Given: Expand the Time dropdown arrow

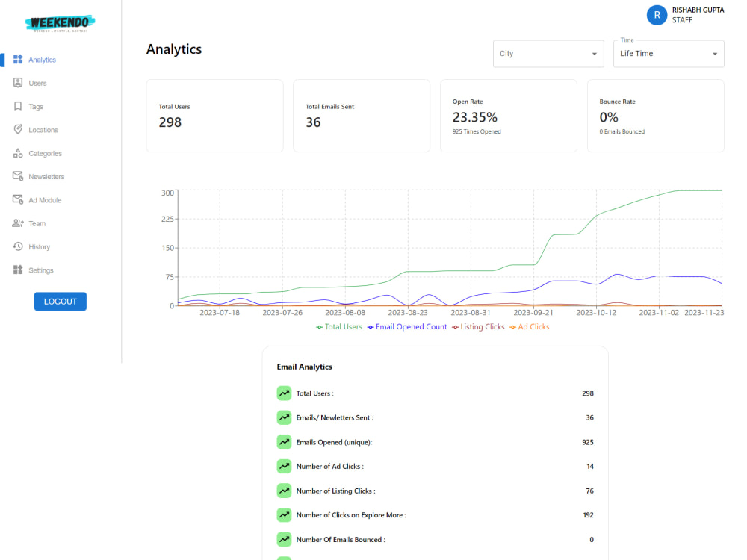Looking at the screenshot, I should [x=715, y=54].
